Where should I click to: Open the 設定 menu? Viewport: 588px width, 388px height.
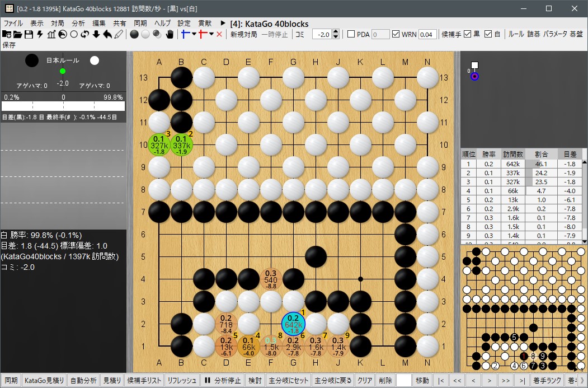point(184,24)
